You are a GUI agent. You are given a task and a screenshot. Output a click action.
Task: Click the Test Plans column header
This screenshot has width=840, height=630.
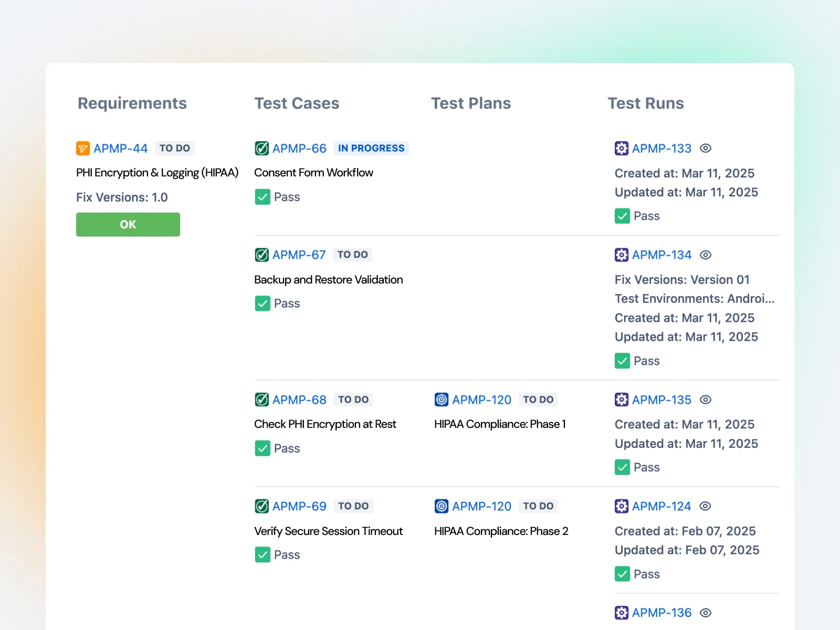point(471,103)
